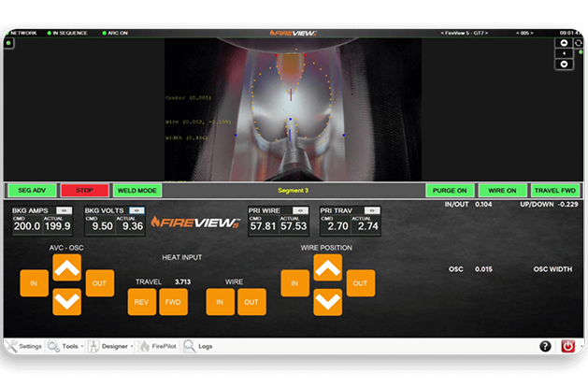Select the WELD MODE button

[x=137, y=190]
